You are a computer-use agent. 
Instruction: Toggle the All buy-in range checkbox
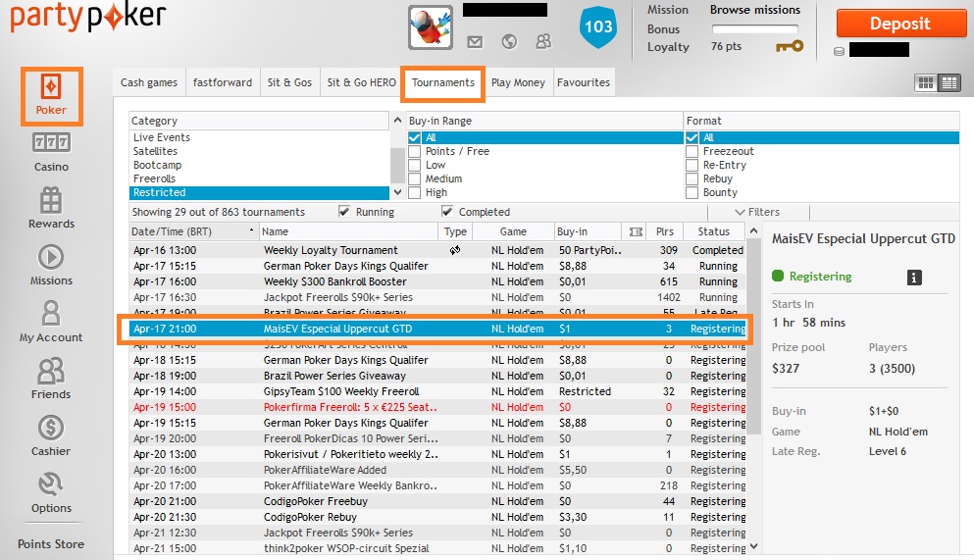[415, 137]
